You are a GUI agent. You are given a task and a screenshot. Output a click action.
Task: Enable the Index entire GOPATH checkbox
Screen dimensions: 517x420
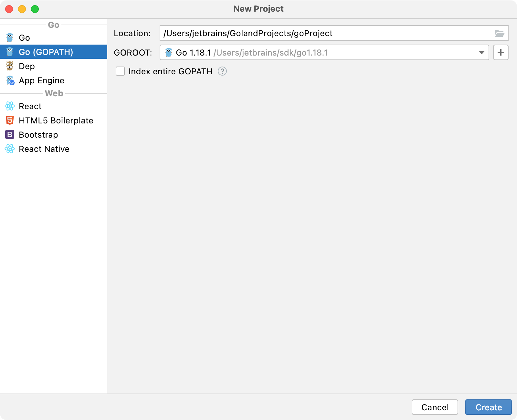point(120,71)
